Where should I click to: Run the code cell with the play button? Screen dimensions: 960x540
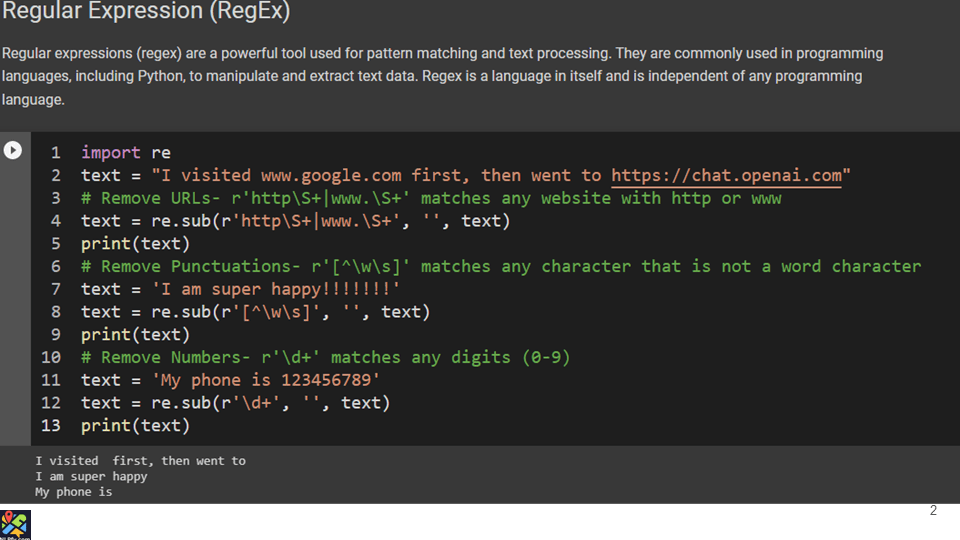click(x=13, y=150)
